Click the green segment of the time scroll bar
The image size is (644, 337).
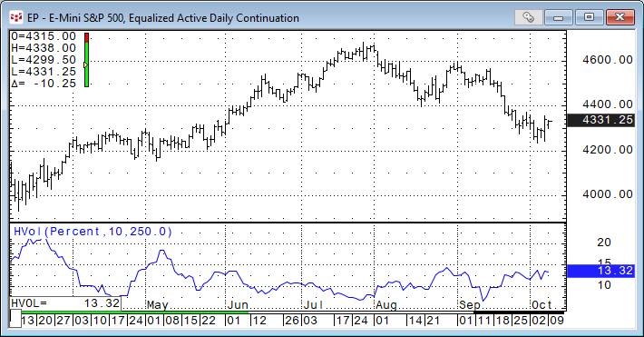tap(135, 312)
